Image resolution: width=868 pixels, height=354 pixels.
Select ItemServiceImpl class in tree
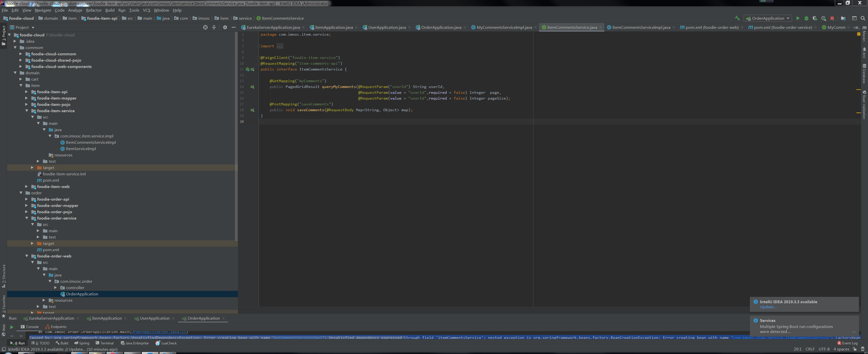[80, 149]
